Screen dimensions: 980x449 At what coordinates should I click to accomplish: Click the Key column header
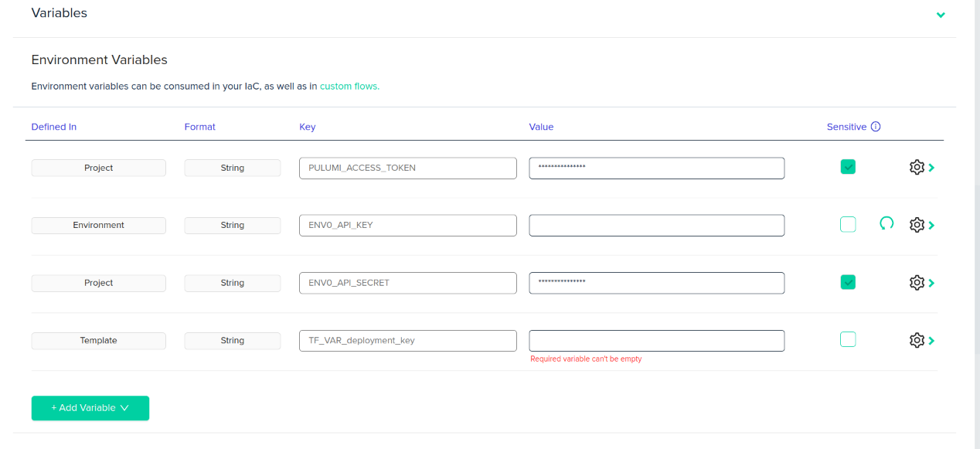coord(308,127)
